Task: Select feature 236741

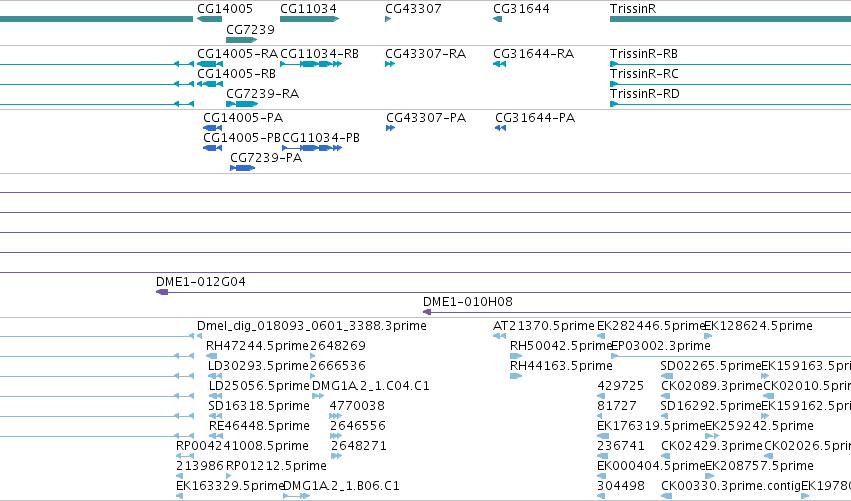Action: (620, 445)
